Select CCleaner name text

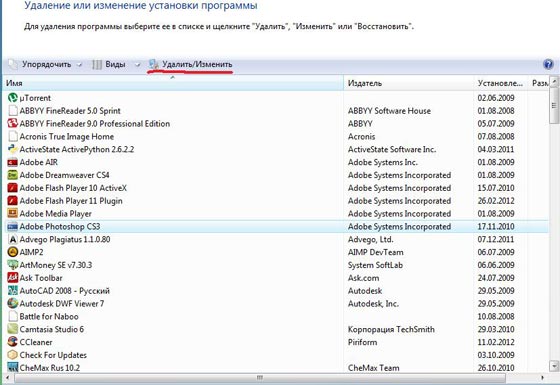[36, 342]
